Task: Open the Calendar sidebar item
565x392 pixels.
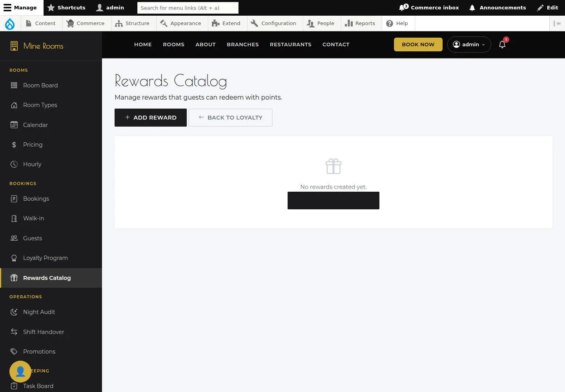Action: point(51,125)
